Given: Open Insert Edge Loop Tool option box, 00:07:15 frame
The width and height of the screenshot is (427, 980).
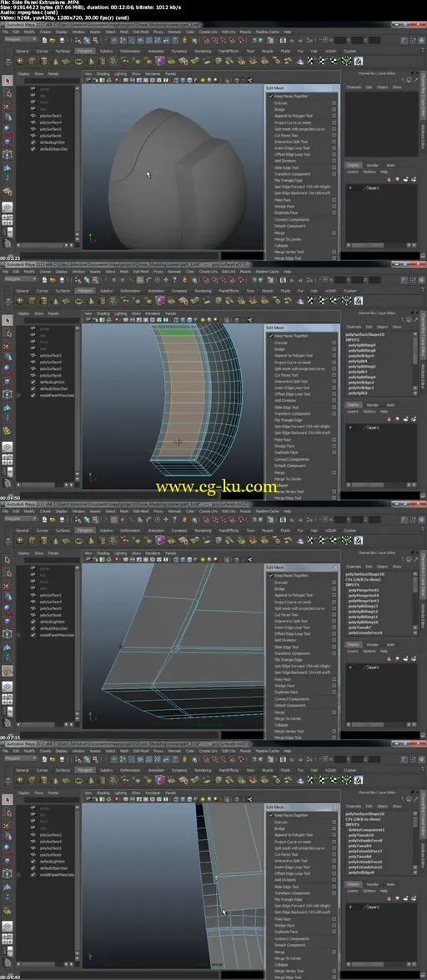Looking at the screenshot, I should (x=334, y=627).
